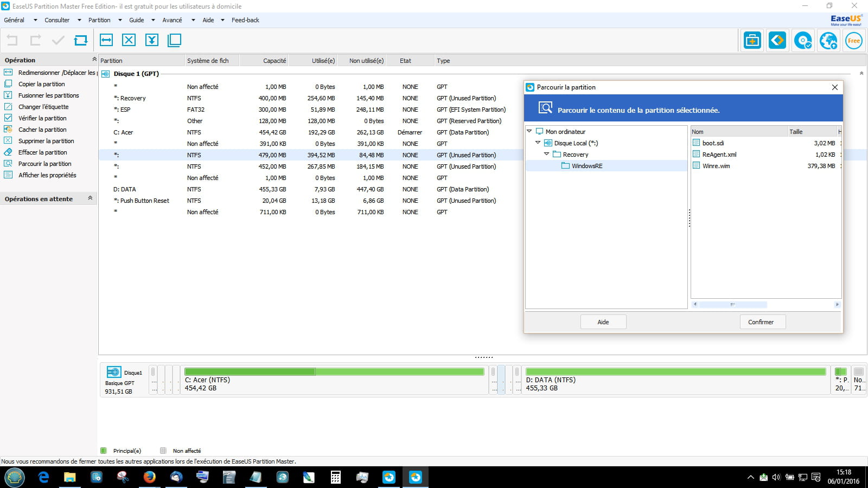Screen dimensions: 868x488
Task: Open the Avancé menu
Action: click(172, 20)
